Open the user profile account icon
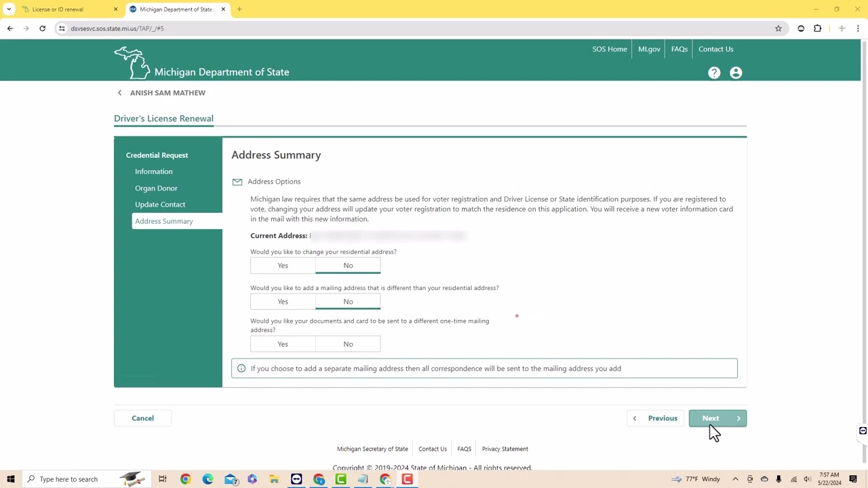 click(x=736, y=73)
